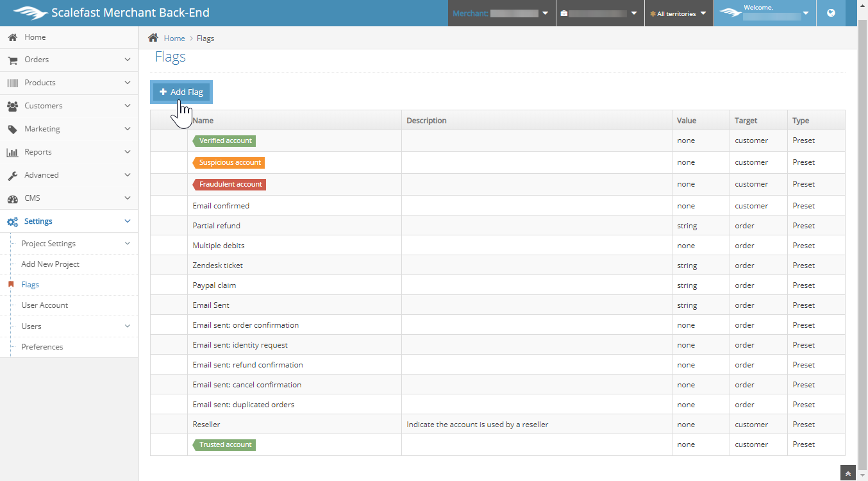Open the Merchant dropdown selector

pos(501,13)
